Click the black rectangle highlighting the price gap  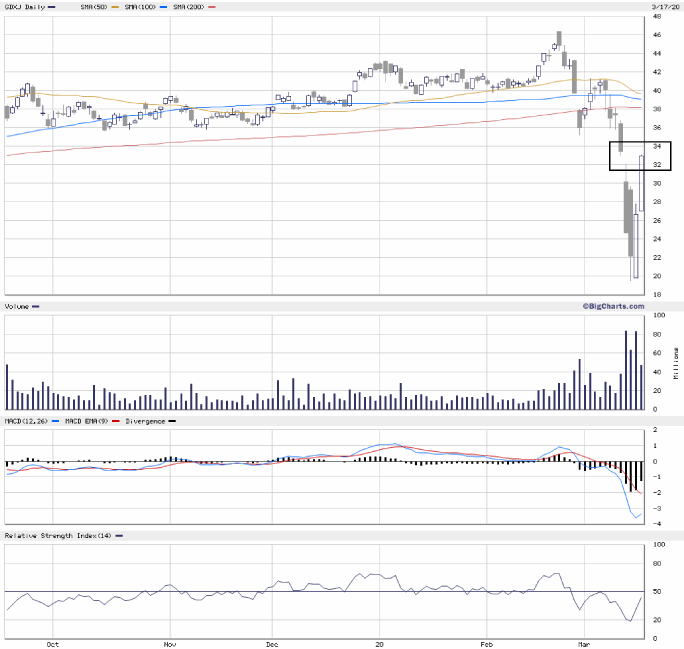coord(639,156)
